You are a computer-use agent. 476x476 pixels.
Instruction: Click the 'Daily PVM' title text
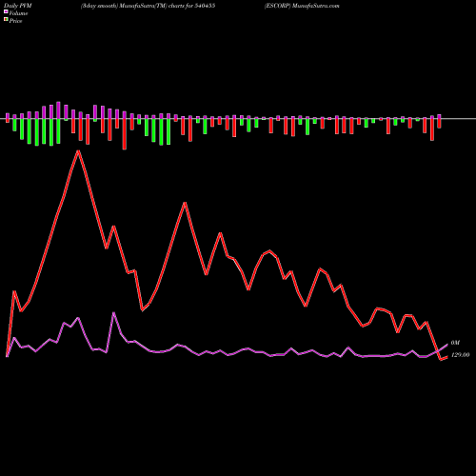click(18, 6)
